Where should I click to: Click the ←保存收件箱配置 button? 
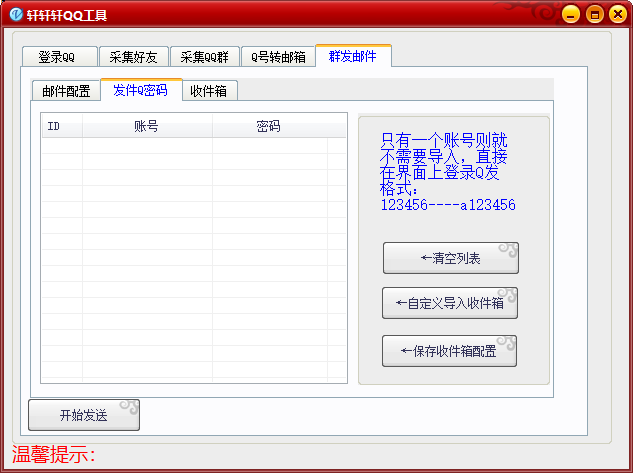[x=449, y=351]
